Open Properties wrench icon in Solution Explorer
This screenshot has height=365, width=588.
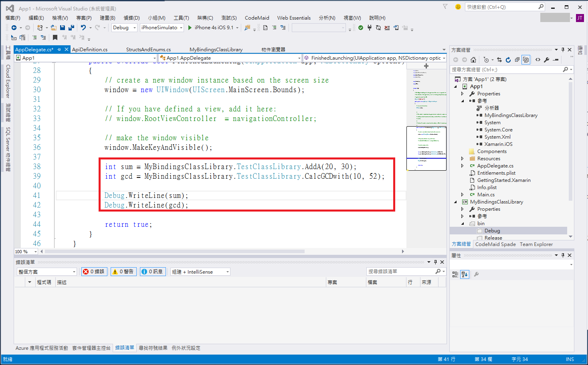point(547,60)
